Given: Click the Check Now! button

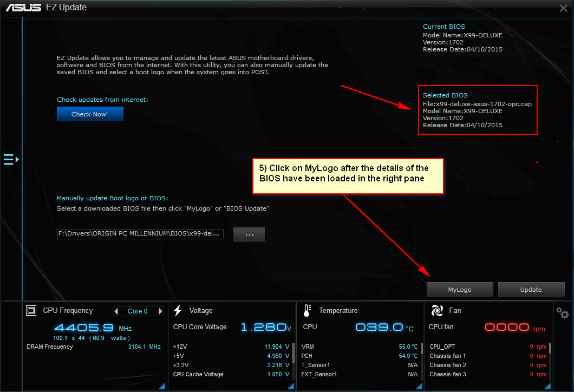Looking at the screenshot, I should pyautogui.click(x=90, y=114).
